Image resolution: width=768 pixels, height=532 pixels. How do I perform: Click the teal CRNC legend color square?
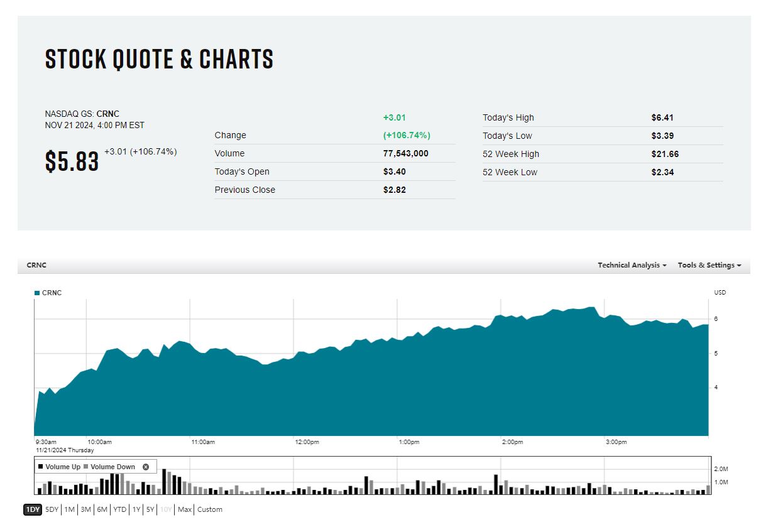(37, 293)
